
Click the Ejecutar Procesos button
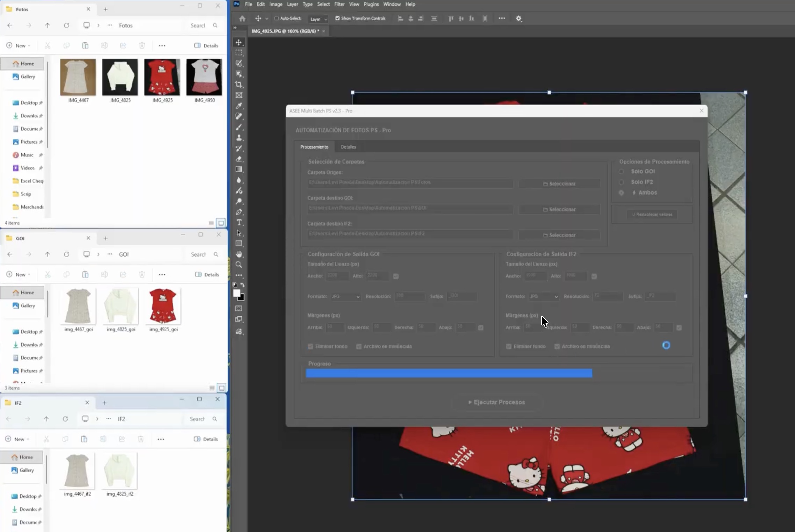click(x=496, y=402)
